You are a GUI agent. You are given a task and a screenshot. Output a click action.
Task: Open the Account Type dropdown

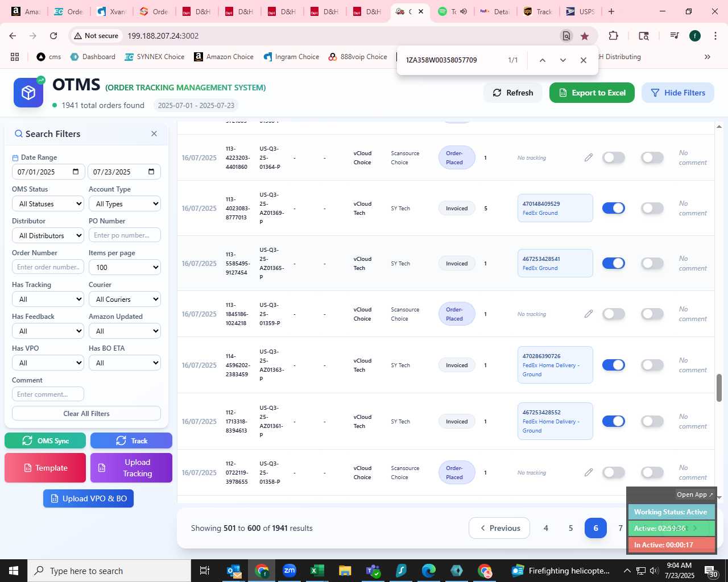125,203
